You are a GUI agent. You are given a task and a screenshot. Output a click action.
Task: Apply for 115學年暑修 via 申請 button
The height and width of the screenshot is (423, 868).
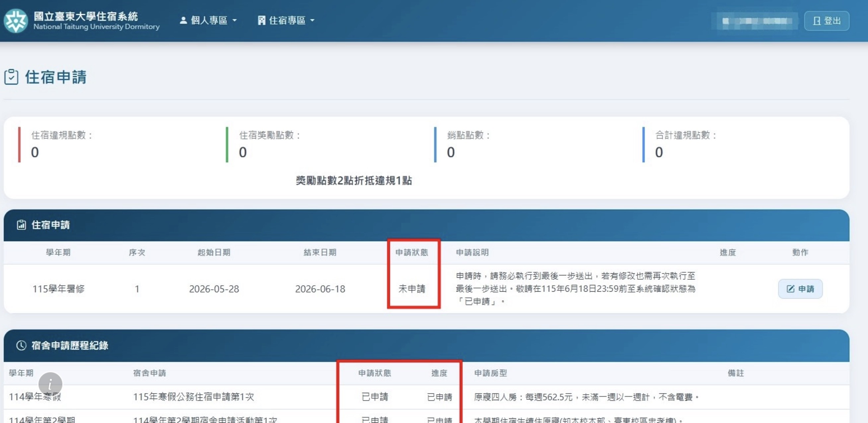pyautogui.click(x=800, y=289)
